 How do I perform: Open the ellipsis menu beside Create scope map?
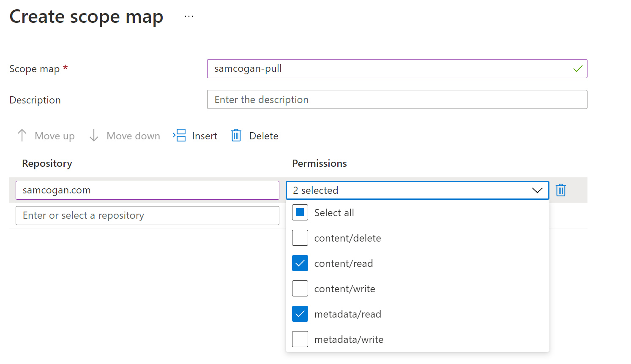point(189,16)
